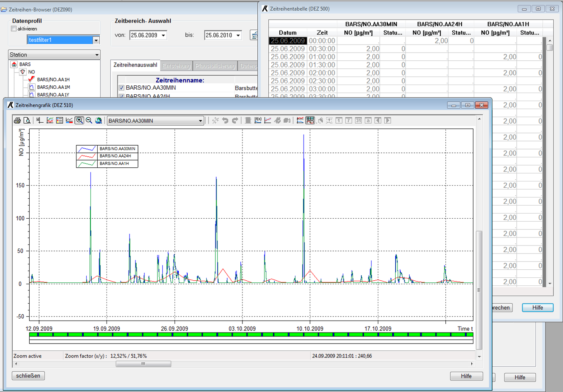Enable the 'aktivieren' Datenprofil checkbox

14,29
